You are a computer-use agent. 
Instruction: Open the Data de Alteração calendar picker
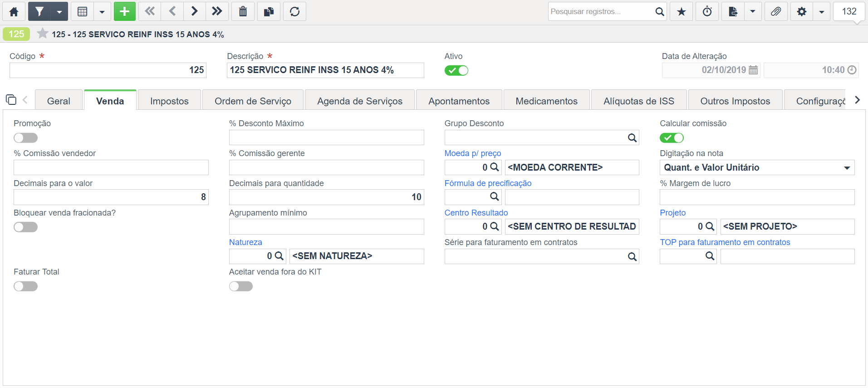pyautogui.click(x=753, y=70)
